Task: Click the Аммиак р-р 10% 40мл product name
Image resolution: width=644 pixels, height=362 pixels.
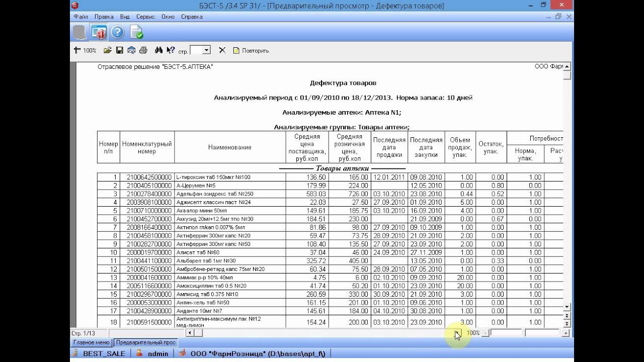Action: pos(204,278)
